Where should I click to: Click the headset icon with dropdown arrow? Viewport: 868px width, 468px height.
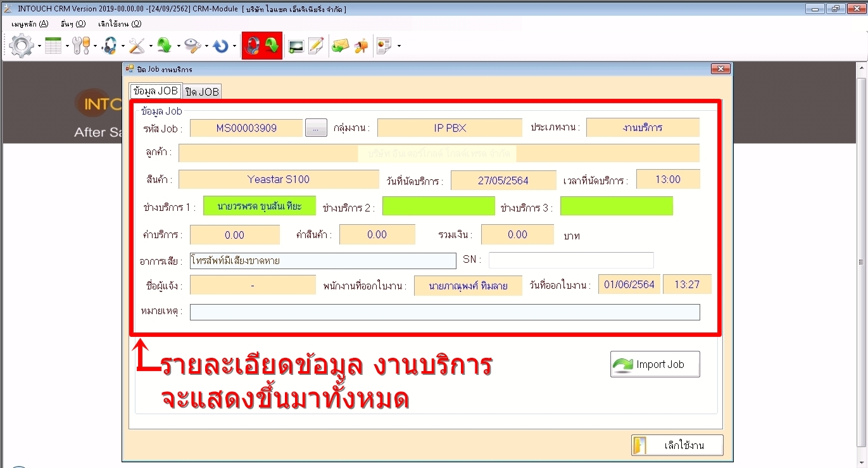pyautogui.click(x=109, y=46)
